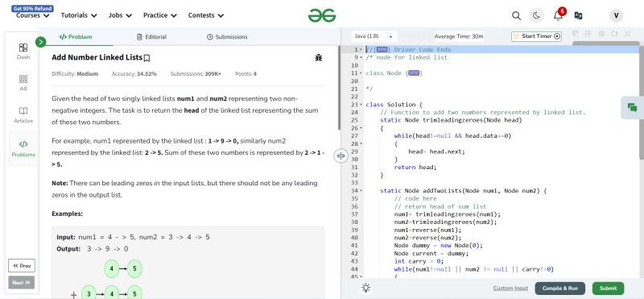
Task: Click the GeeksforGeeks logo
Action: 322,15
